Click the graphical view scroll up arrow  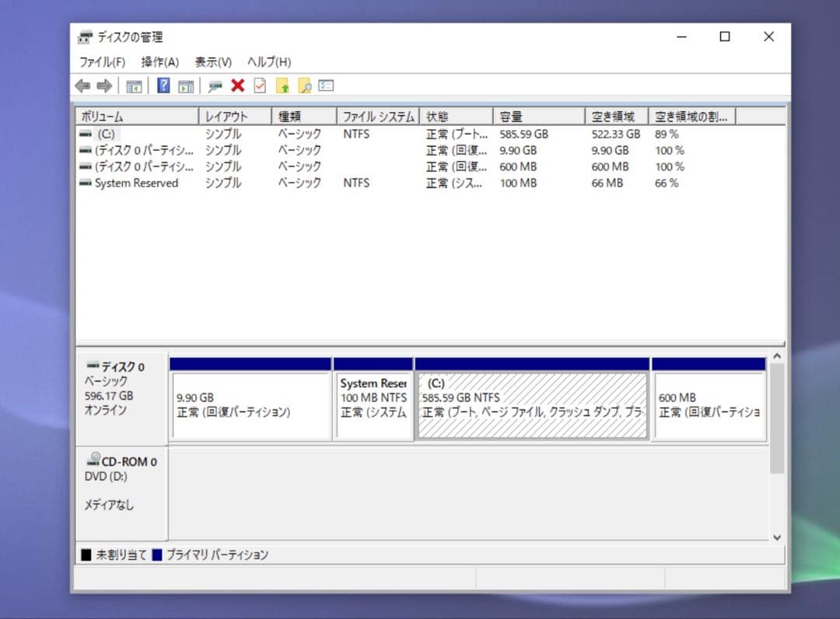[x=777, y=356]
